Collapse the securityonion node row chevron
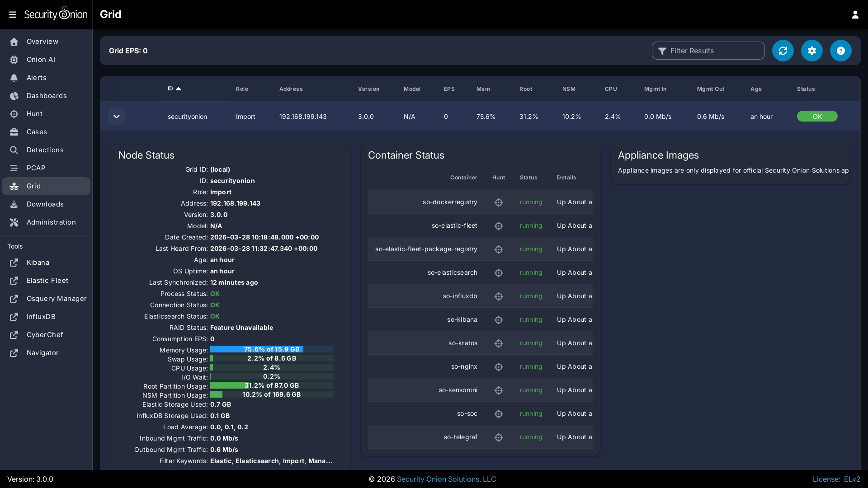The image size is (868, 488). (x=116, y=117)
